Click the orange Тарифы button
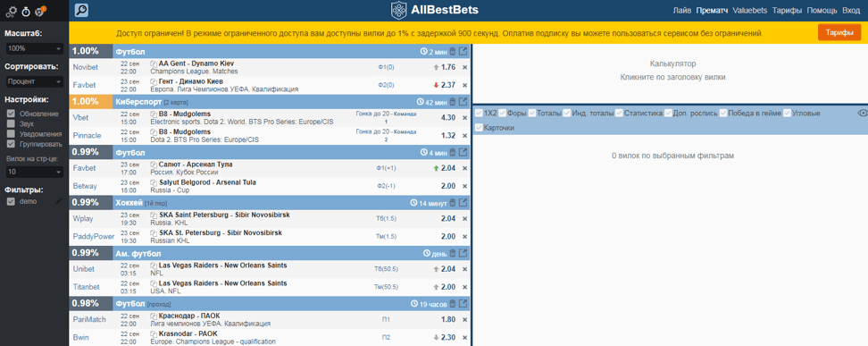The width and height of the screenshot is (868, 346). tap(839, 33)
